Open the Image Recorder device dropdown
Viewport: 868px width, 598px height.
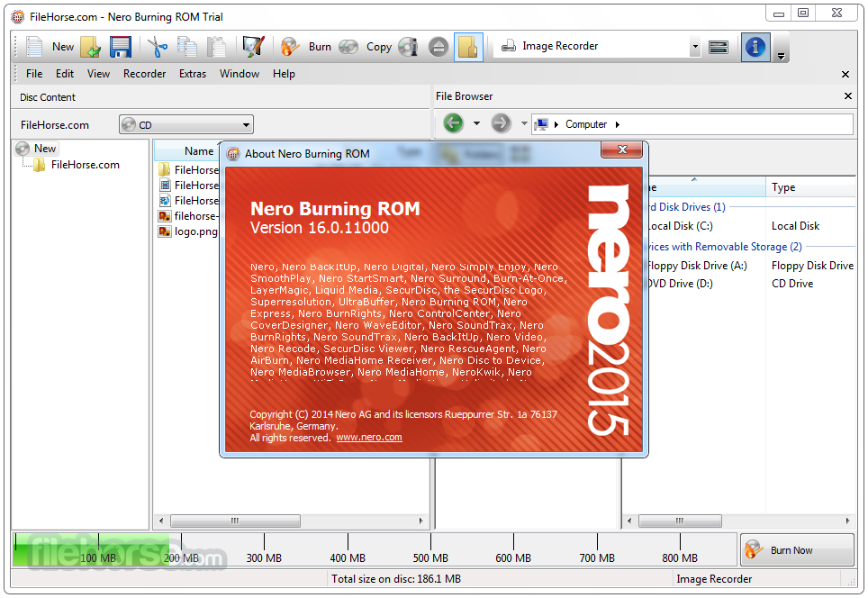[693, 46]
